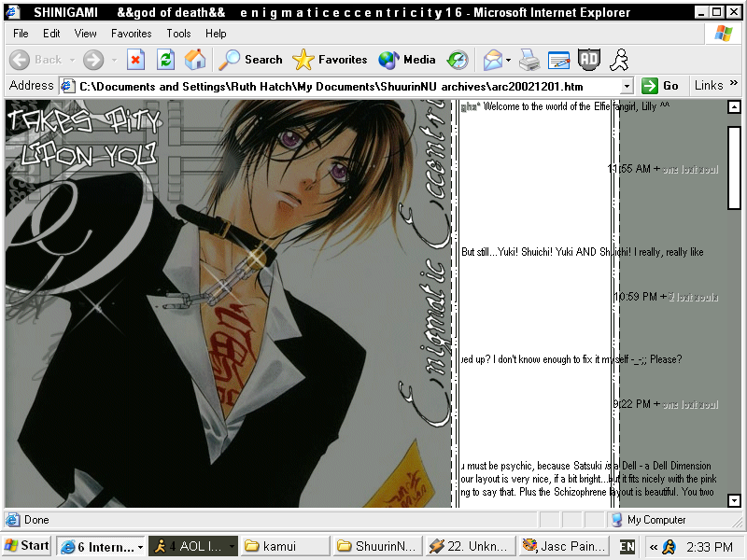Open the Favorites menu
The height and width of the screenshot is (560, 747).
click(132, 34)
